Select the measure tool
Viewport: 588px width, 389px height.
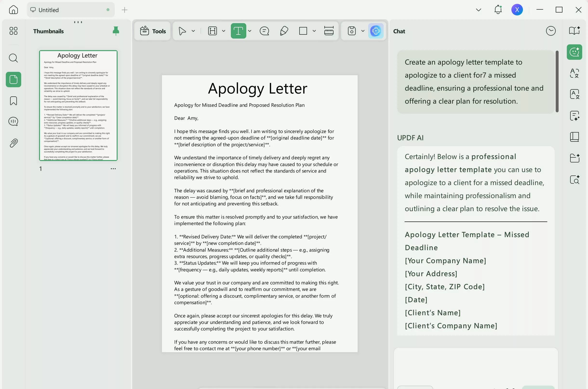[328, 31]
